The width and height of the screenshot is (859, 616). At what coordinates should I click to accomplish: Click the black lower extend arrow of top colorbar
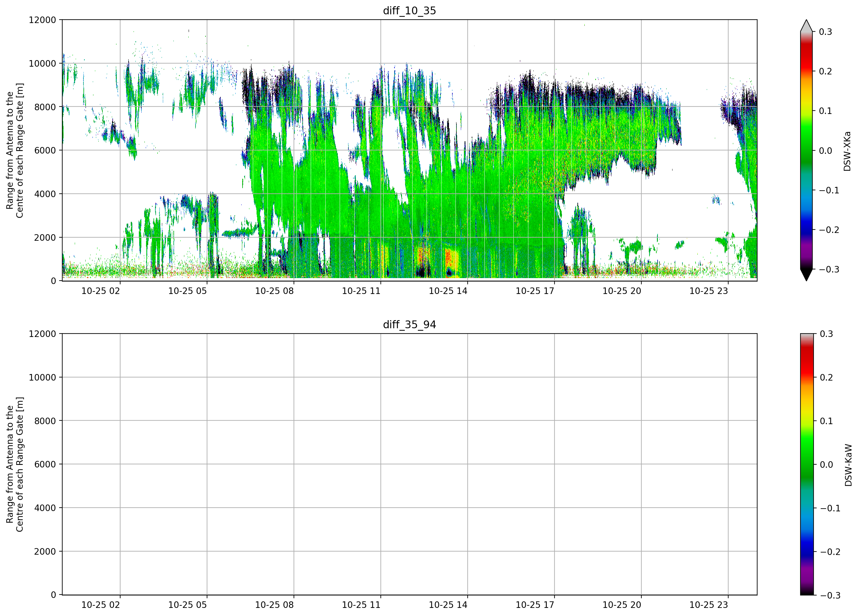click(x=806, y=275)
